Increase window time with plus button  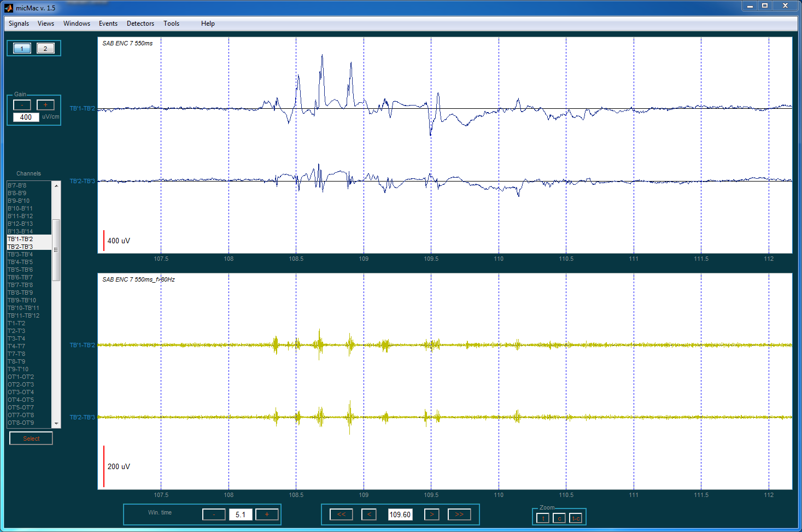pos(267,515)
